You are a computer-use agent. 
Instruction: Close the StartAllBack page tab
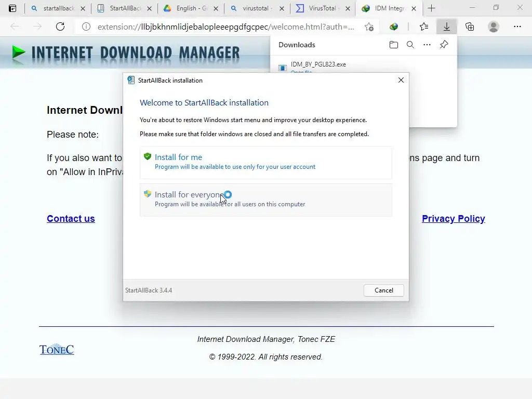click(149, 8)
